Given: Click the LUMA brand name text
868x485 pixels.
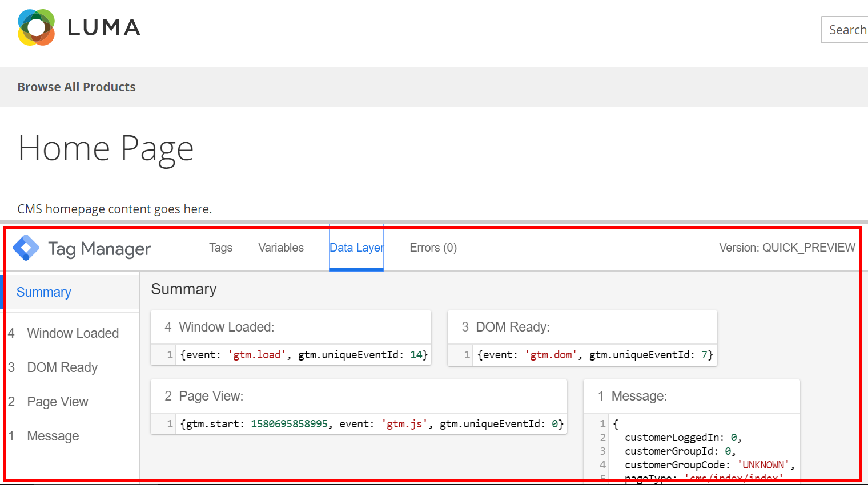Looking at the screenshot, I should (104, 27).
